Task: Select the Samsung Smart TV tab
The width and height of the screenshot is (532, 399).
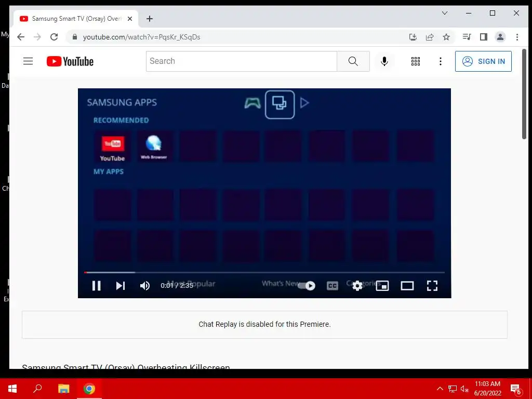Action: (76, 19)
